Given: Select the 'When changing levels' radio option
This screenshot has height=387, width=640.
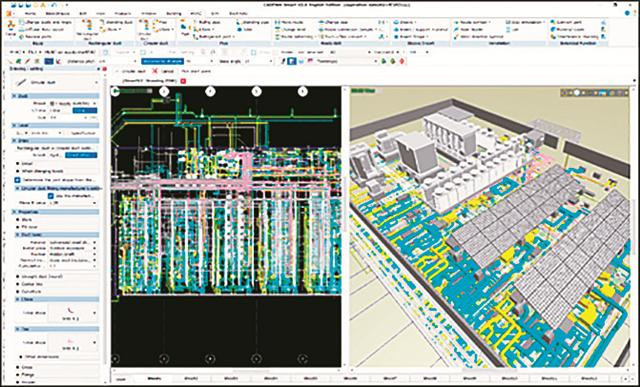Looking at the screenshot, I should 18,171.
